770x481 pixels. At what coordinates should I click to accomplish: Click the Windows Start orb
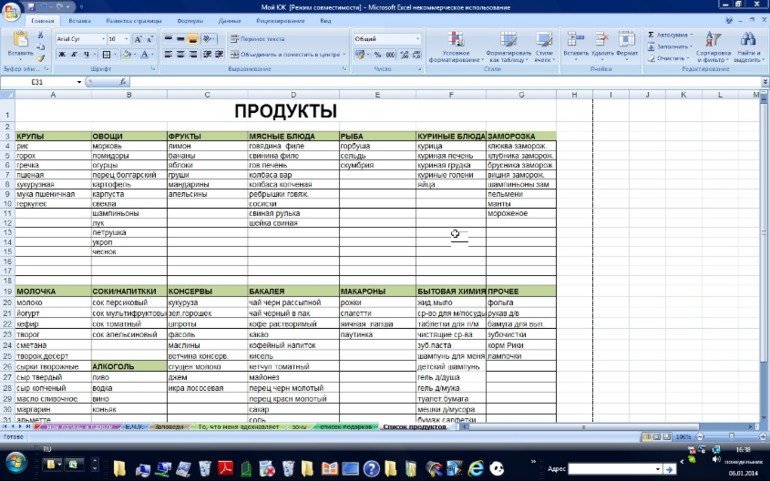16,463
